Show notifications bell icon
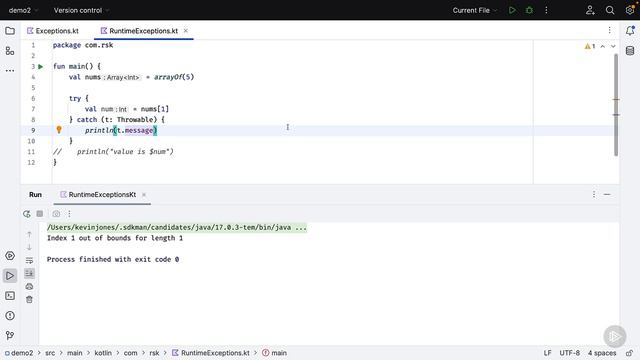The height and width of the screenshot is (360, 640). pyautogui.click(x=630, y=31)
